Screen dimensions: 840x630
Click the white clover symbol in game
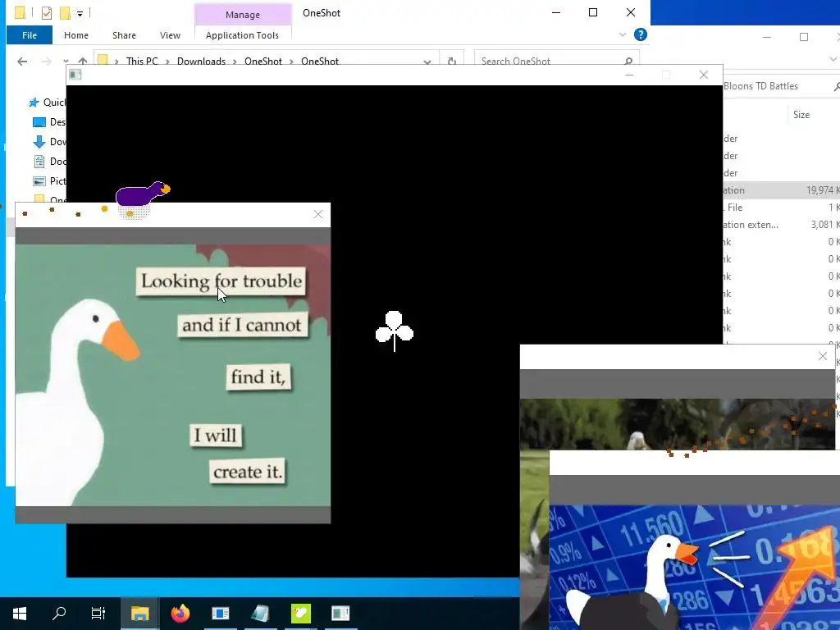point(395,331)
